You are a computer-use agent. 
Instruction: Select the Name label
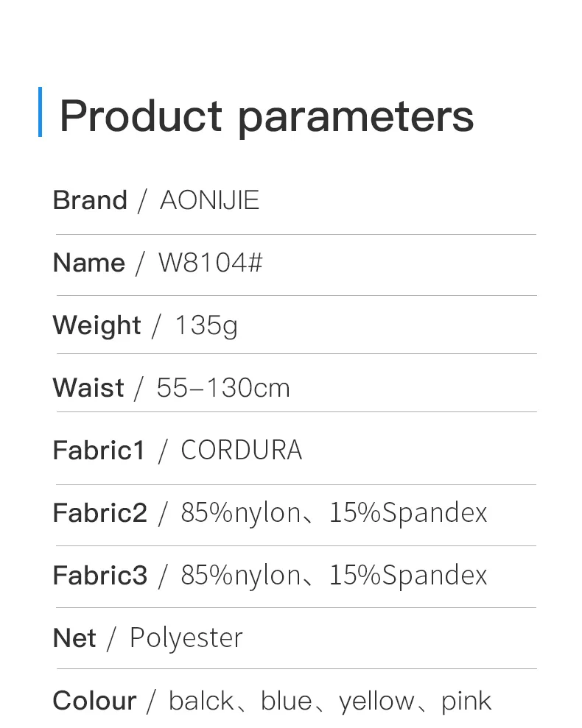[x=89, y=263]
